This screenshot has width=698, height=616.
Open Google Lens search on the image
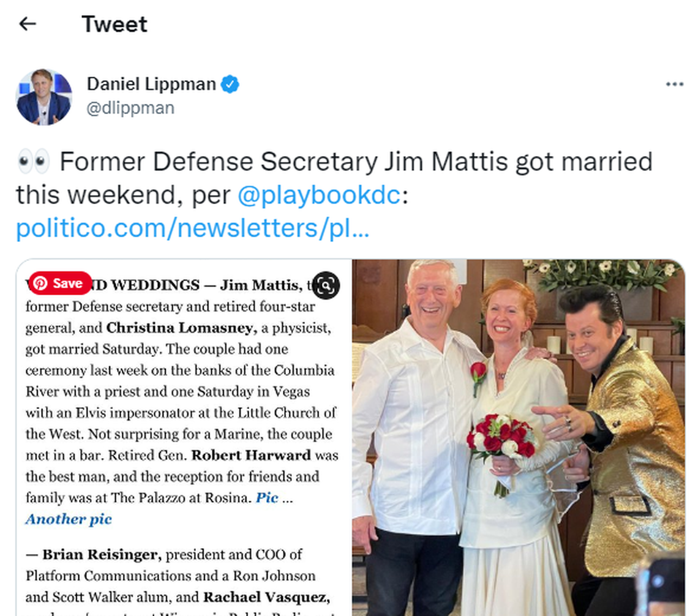[x=328, y=286]
